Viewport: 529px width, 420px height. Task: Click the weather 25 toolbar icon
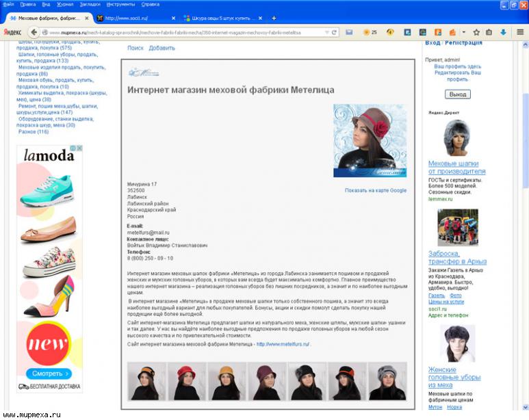pyautogui.click(x=370, y=32)
